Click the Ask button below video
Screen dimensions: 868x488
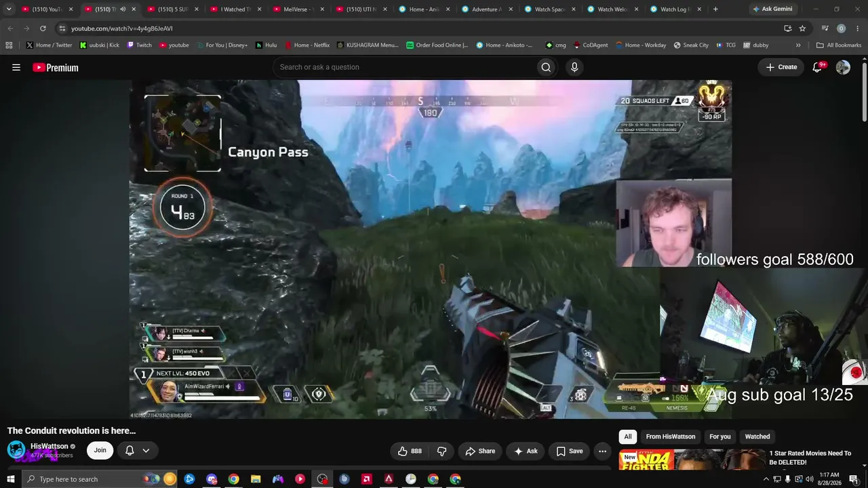pos(526,451)
